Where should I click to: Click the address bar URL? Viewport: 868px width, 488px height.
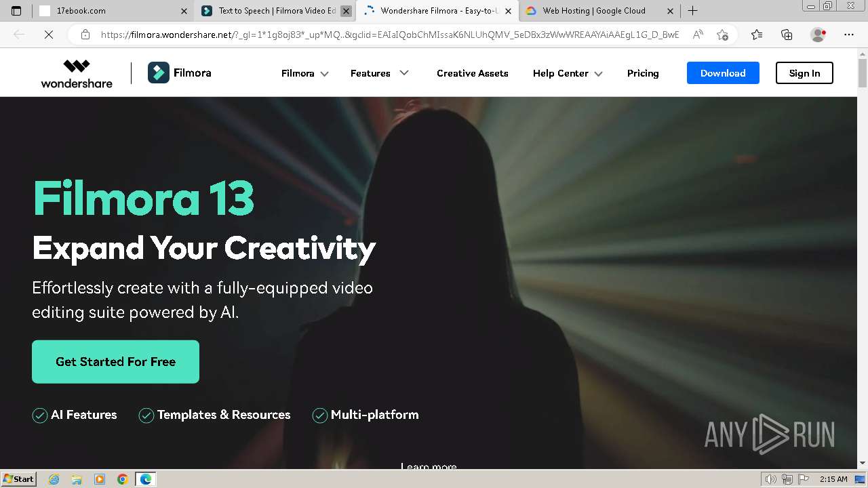click(x=390, y=35)
